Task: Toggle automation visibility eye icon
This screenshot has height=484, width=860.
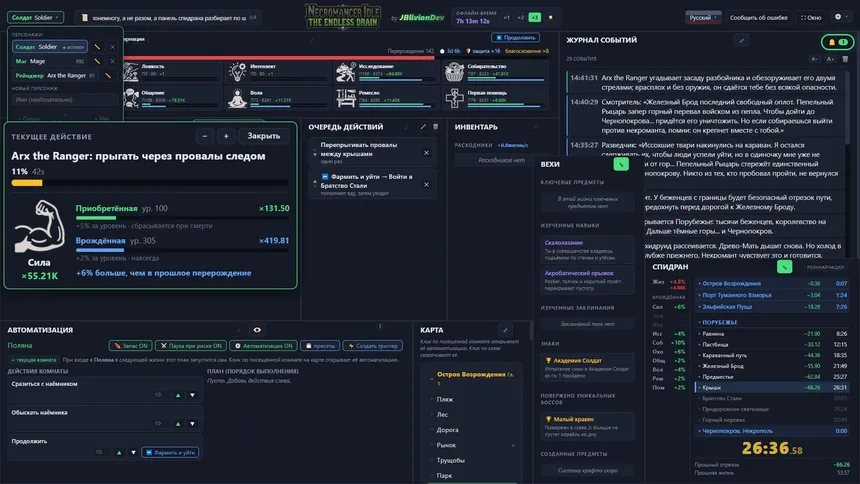Action: [x=257, y=330]
